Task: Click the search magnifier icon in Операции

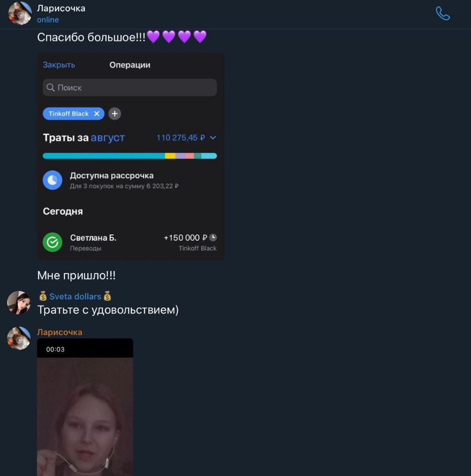Action: click(x=51, y=88)
